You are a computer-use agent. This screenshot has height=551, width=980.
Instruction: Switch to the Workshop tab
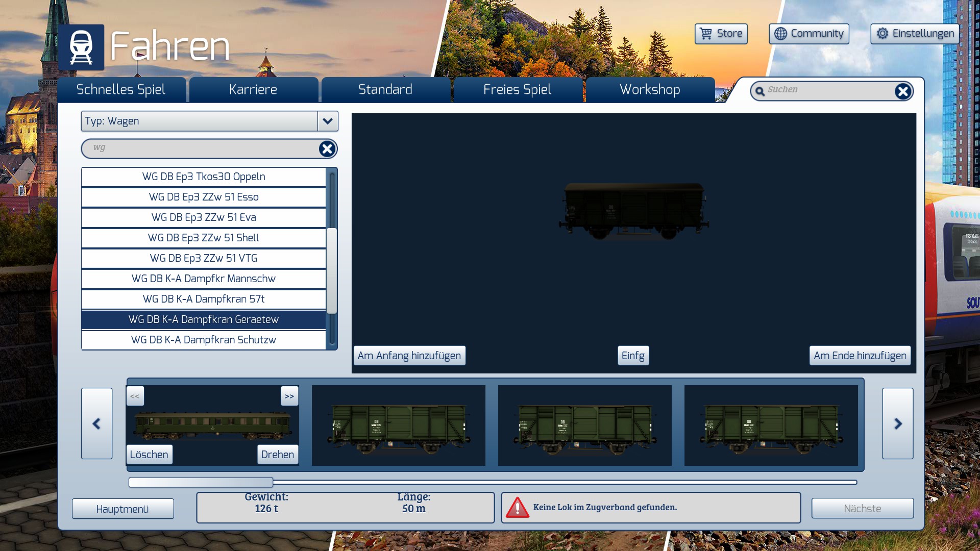pos(650,90)
